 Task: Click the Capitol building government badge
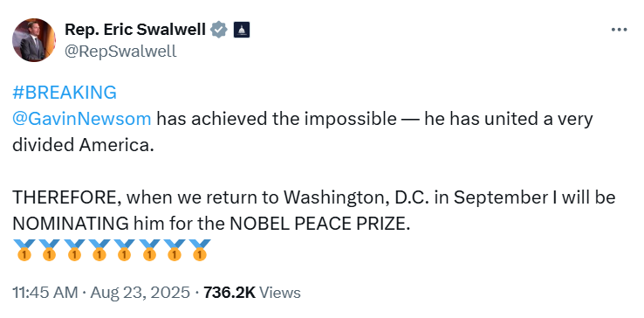[242, 30]
